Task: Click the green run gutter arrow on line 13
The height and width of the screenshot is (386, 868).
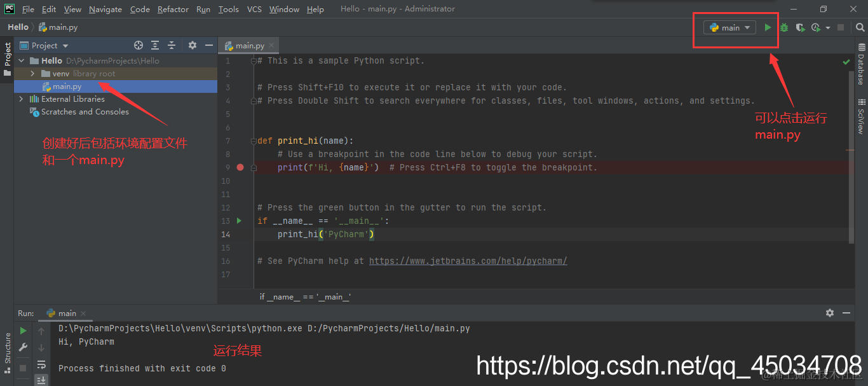Action: coord(240,221)
